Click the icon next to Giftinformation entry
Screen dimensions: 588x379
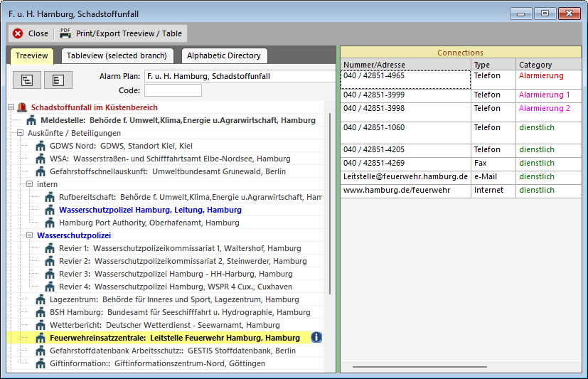point(41,363)
